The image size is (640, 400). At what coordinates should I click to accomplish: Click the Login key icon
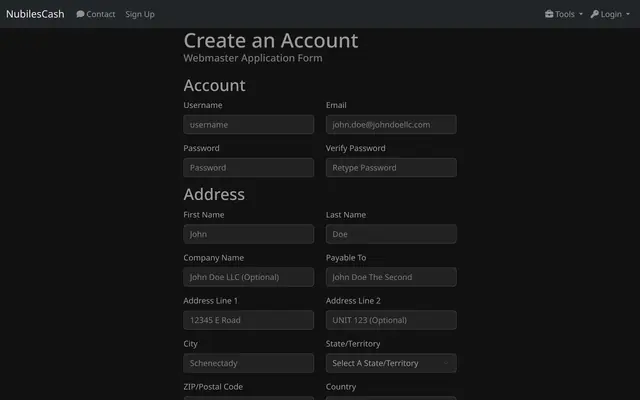click(595, 14)
